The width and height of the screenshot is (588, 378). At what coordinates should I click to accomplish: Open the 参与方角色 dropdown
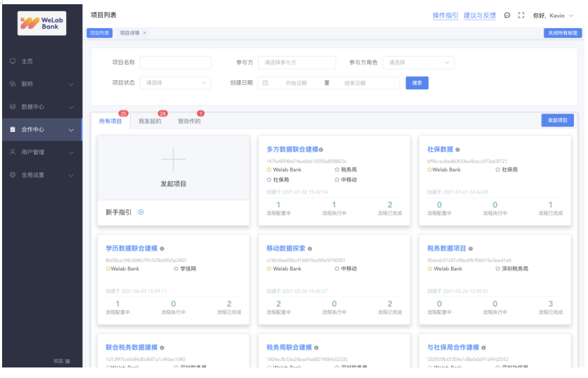(x=418, y=63)
